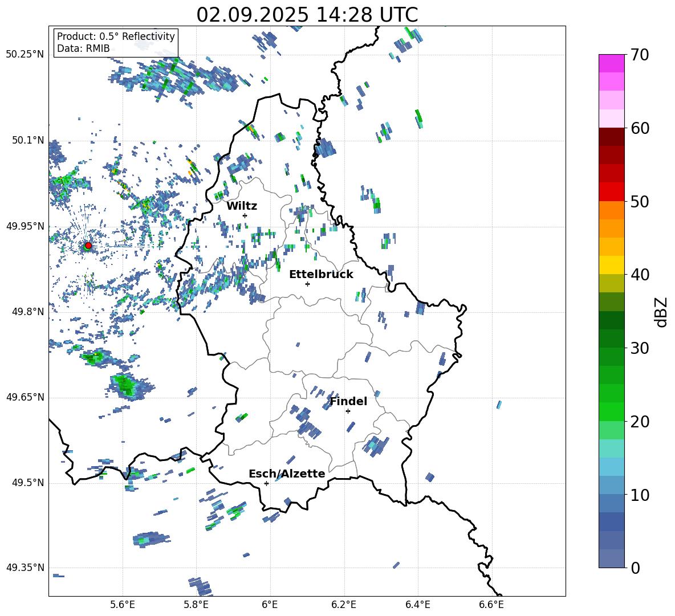Click the Ettelbruck station cross marker
The image size is (675, 616).
coord(307,284)
